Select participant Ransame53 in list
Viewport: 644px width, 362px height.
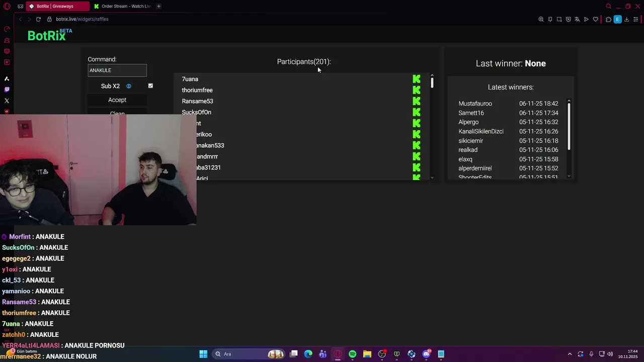197,101
